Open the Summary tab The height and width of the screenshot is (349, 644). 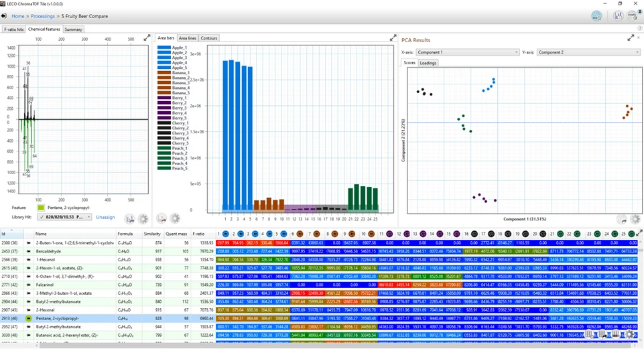[x=73, y=29]
